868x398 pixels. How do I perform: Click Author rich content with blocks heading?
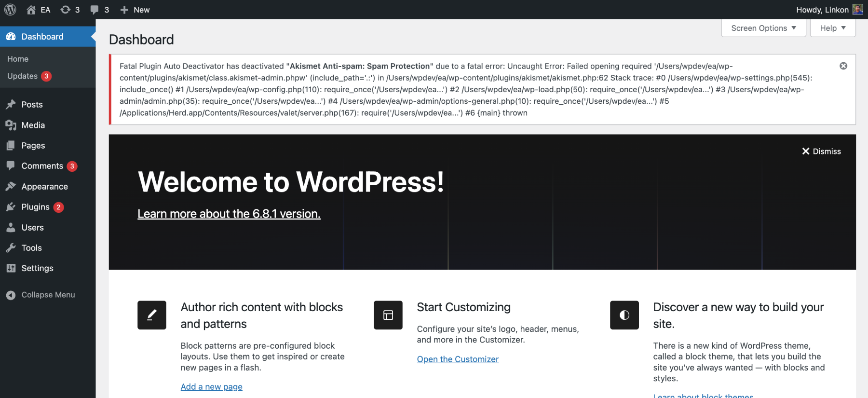point(262,316)
